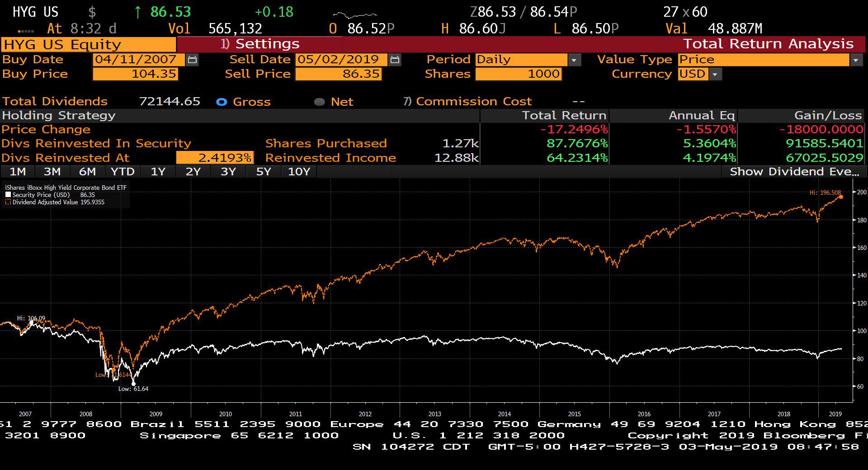
Task: Open Commission Cost option
Action: point(468,101)
